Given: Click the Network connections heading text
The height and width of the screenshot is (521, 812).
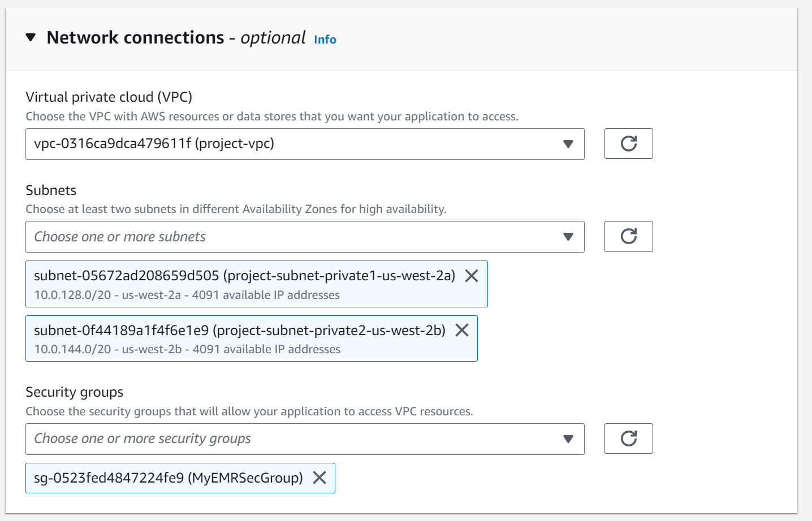Looking at the screenshot, I should pyautogui.click(x=136, y=38).
